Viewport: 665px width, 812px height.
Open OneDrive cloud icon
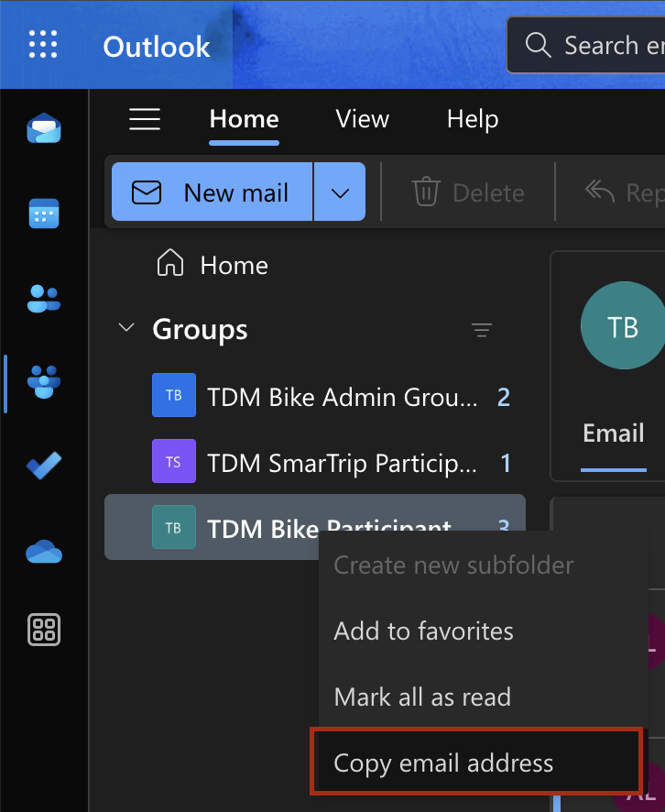pyautogui.click(x=44, y=551)
